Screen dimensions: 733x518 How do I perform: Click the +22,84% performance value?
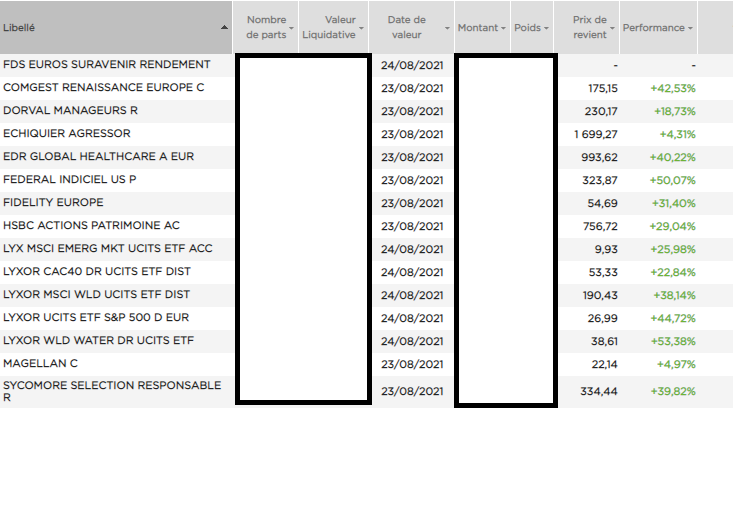(673, 272)
